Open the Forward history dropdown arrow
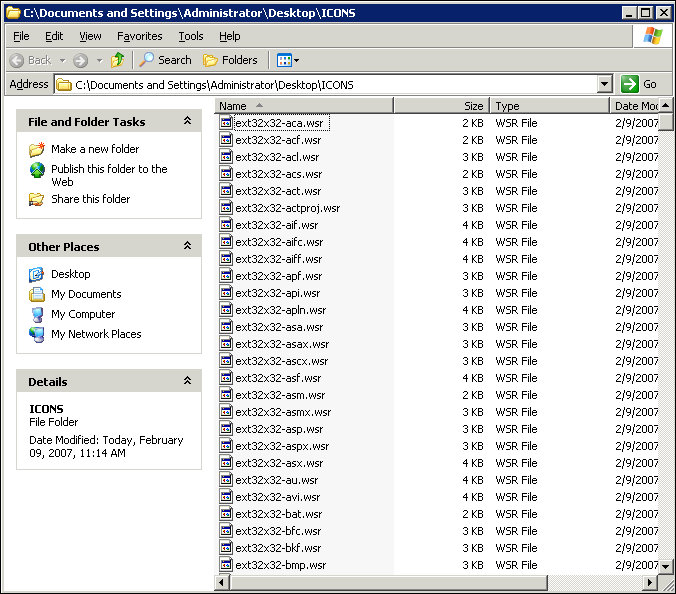This screenshot has height=594, width=676. tap(100, 60)
